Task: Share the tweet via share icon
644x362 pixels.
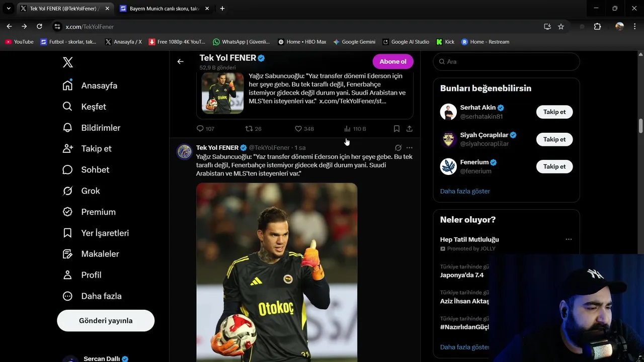Action: pos(410,129)
